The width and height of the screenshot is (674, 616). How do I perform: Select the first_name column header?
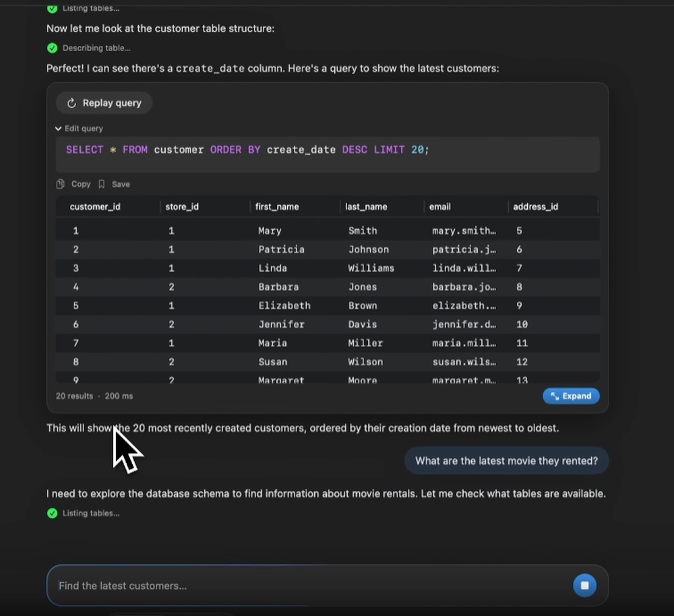[x=277, y=207]
